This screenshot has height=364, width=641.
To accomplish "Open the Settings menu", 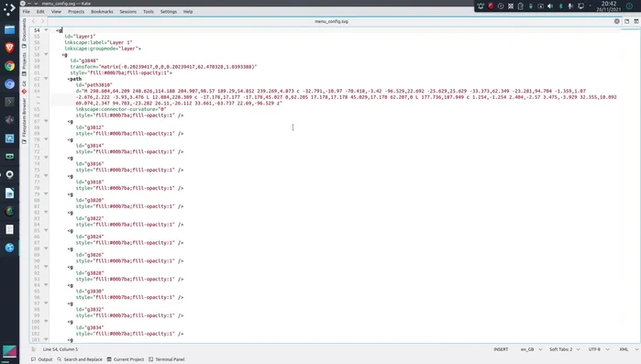I will (x=169, y=11).
